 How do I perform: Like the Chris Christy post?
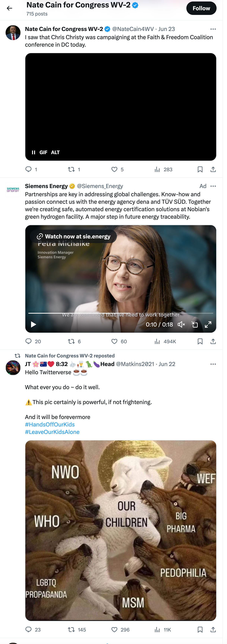[114, 170]
